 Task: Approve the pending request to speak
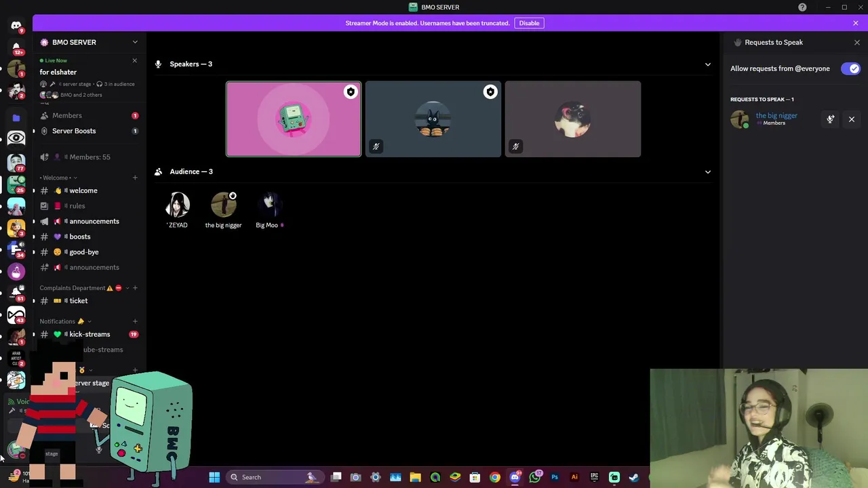click(830, 119)
